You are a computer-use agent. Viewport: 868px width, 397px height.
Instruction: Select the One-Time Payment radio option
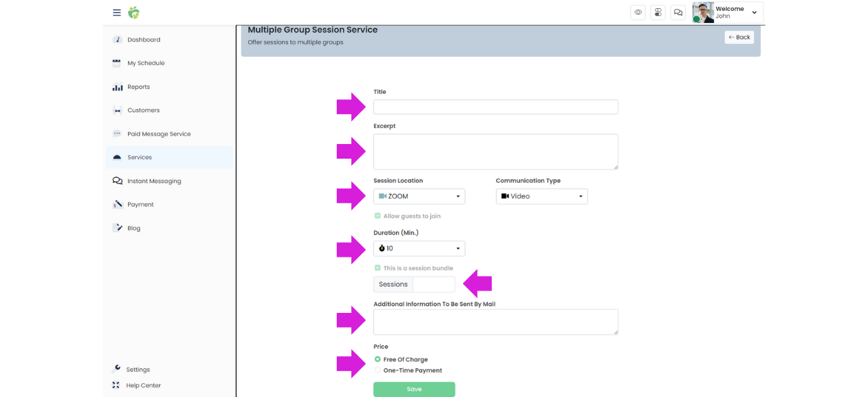378,370
